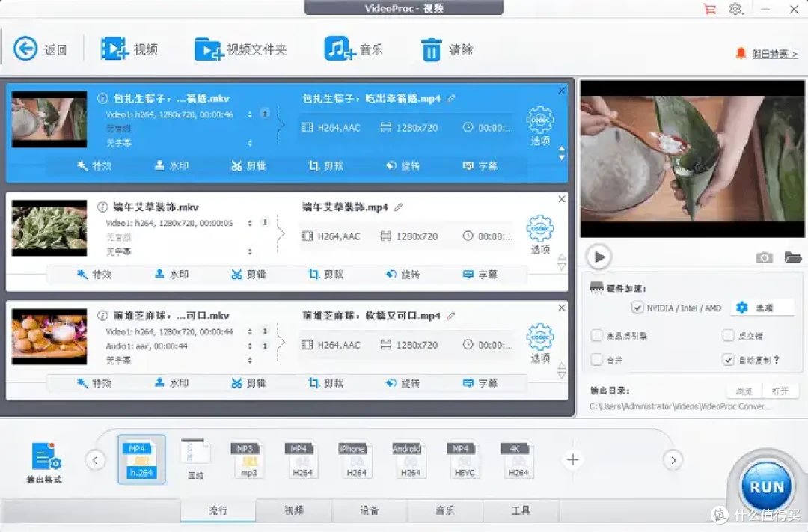The image size is (808, 532).
Task: Click the holiday offer bell link
Action: tap(767, 54)
